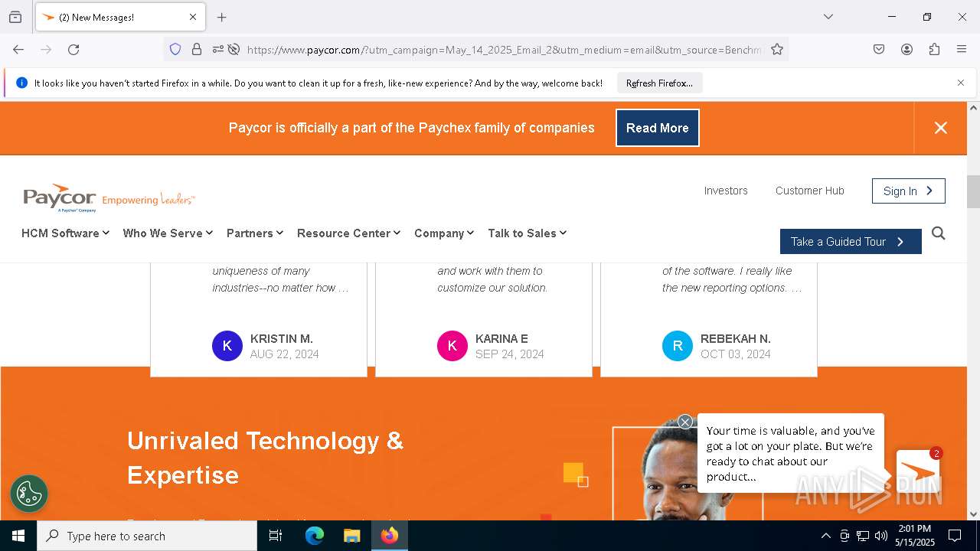Viewport: 980px width, 551px height.
Task: Save page to Pocket
Action: tap(879, 49)
